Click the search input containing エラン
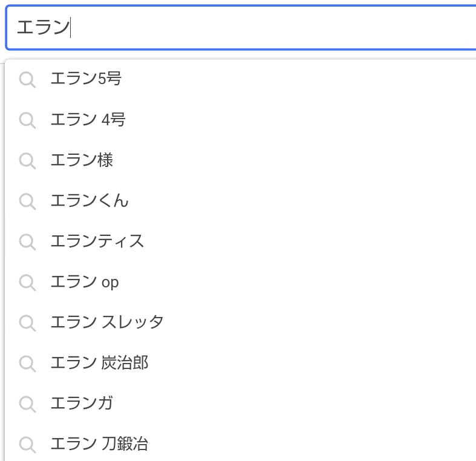476x461 pixels. tap(241, 27)
